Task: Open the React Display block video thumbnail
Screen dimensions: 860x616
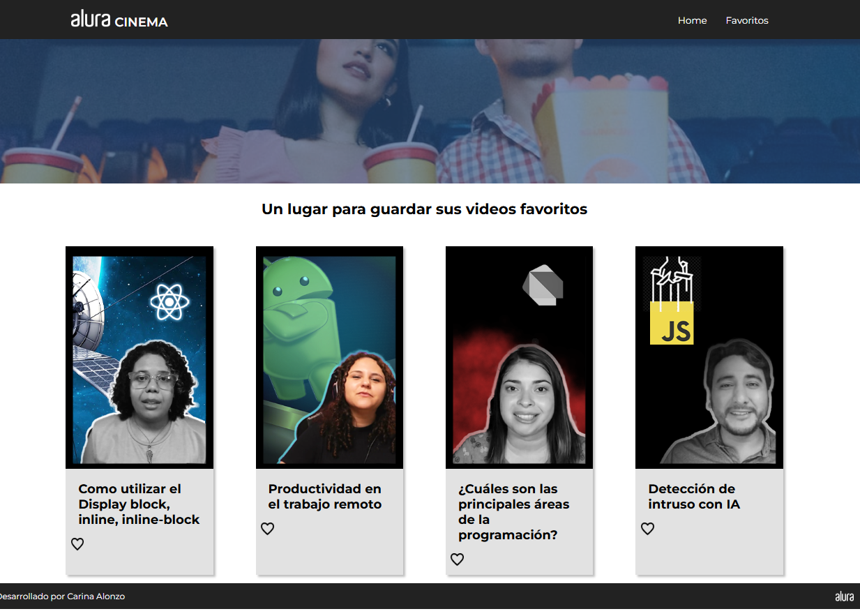Action: point(139,357)
